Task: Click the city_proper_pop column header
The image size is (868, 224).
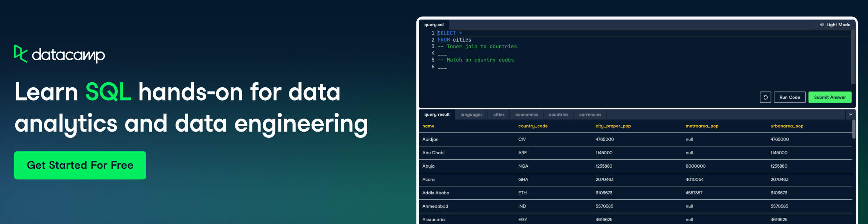Action: point(613,126)
